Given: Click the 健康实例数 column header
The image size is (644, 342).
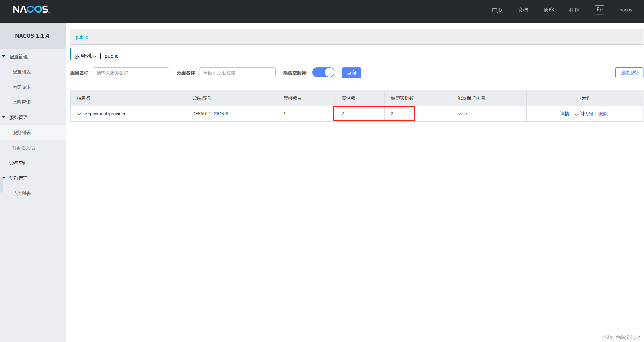Looking at the screenshot, I should pyautogui.click(x=418, y=98).
